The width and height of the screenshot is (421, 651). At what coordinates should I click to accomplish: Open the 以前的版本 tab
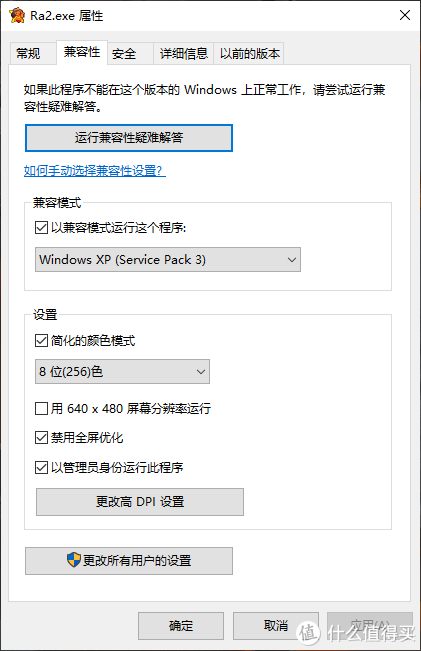point(249,54)
